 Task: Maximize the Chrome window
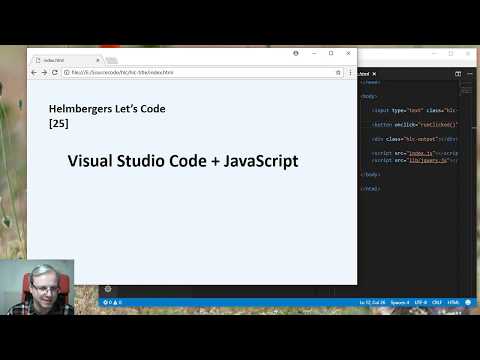point(331,53)
